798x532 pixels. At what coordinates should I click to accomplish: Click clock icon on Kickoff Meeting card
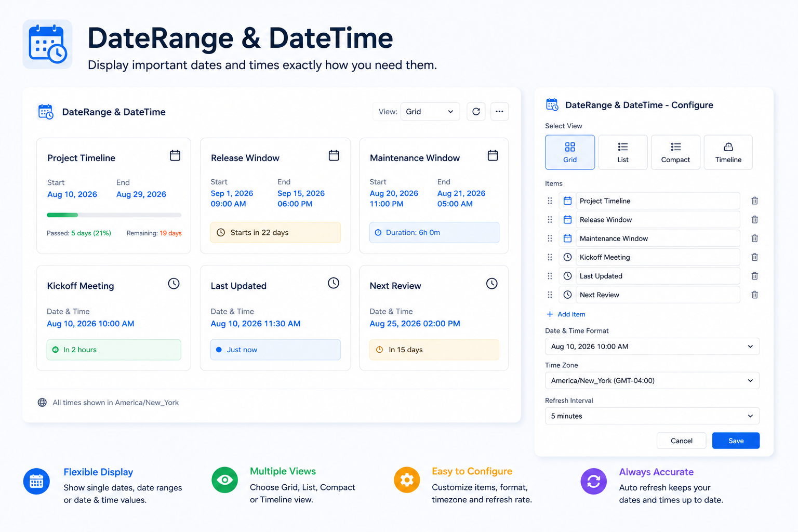tap(174, 283)
